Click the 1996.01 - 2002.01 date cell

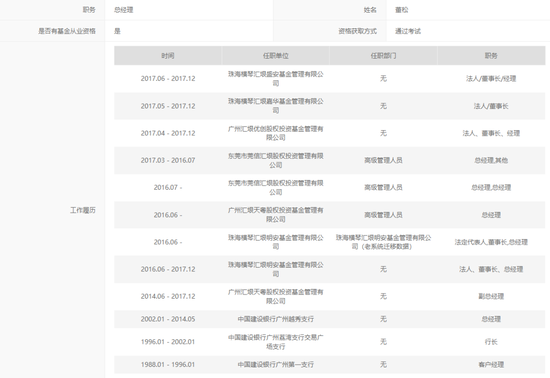168,342
